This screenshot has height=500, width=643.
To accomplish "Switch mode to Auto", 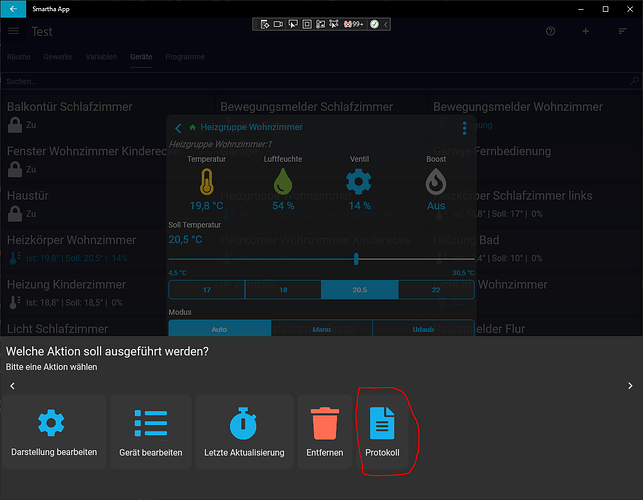I will [219, 329].
